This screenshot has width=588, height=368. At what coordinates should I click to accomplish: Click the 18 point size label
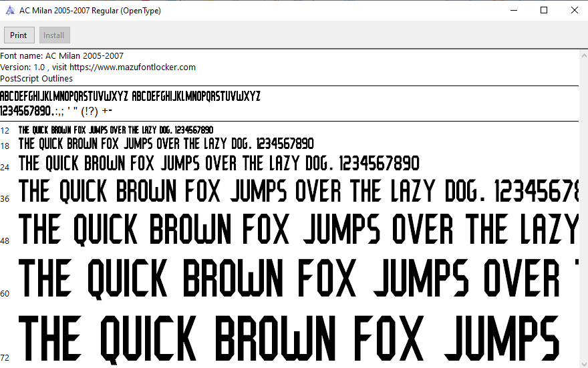(x=5, y=146)
